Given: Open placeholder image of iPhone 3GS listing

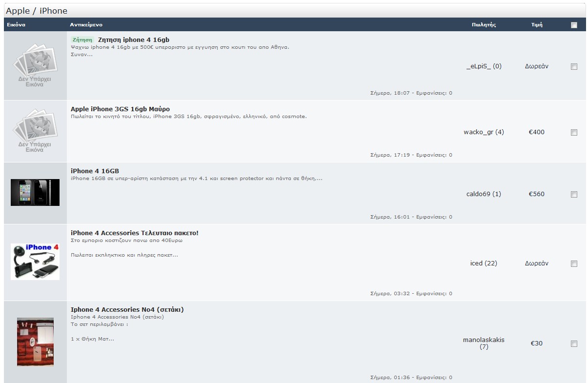Looking at the screenshot, I should tap(35, 131).
